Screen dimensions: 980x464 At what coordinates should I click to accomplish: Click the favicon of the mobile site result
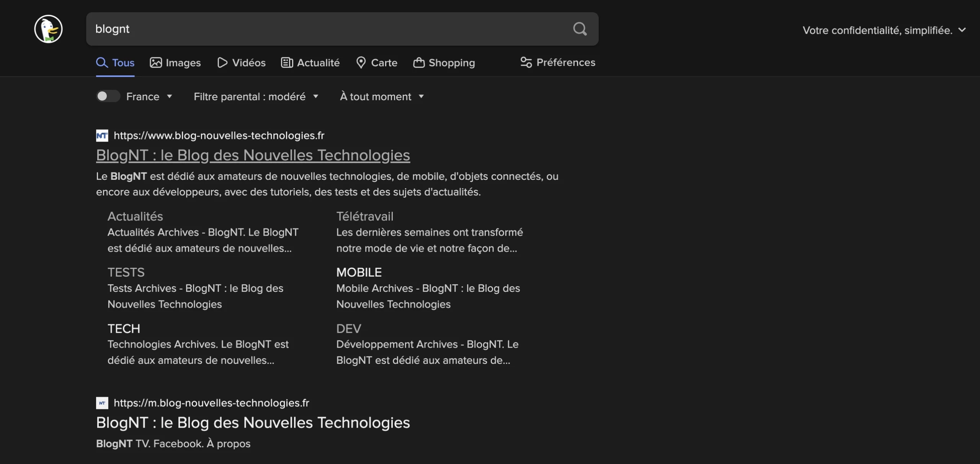[102, 403]
